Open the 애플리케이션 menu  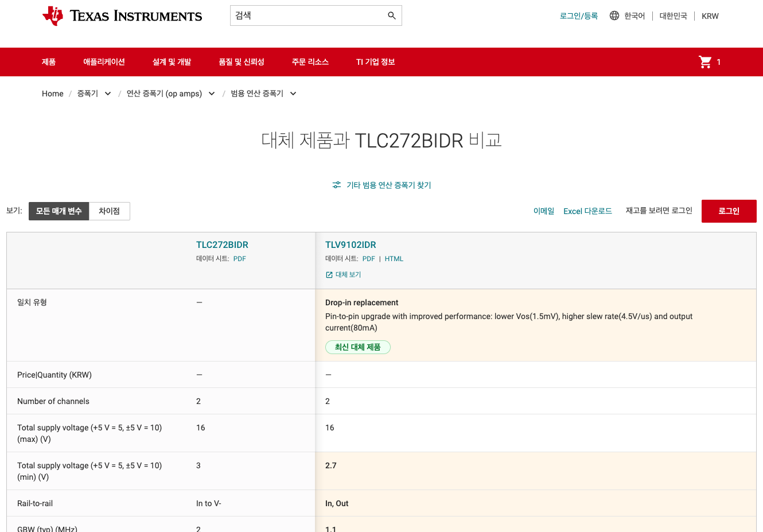point(104,62)
